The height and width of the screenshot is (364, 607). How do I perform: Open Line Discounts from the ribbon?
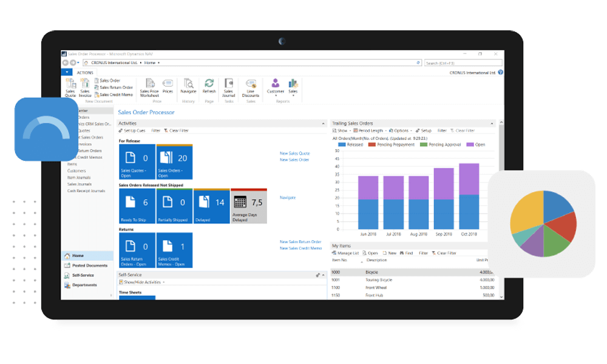tap(251, 88)
